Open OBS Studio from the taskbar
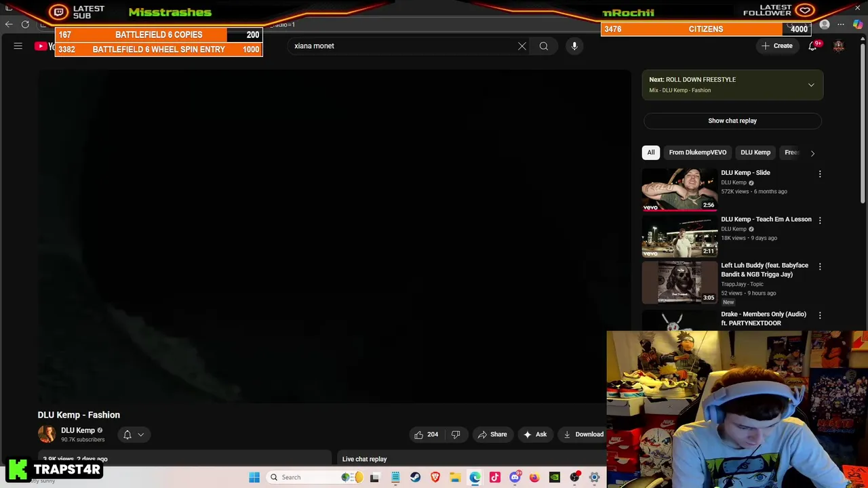Screen dimensions: 868x488 click(574, 477)
